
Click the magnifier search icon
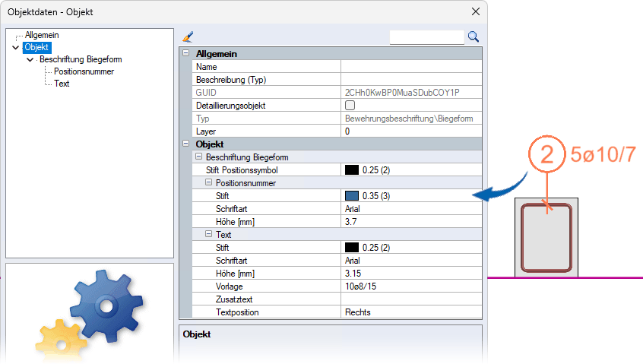[x=473, y=36]
